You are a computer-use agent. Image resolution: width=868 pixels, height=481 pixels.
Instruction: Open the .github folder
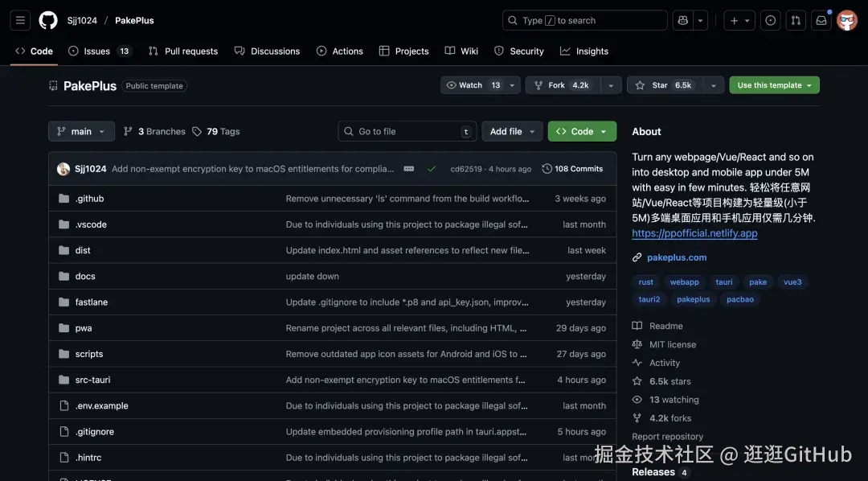90,199
